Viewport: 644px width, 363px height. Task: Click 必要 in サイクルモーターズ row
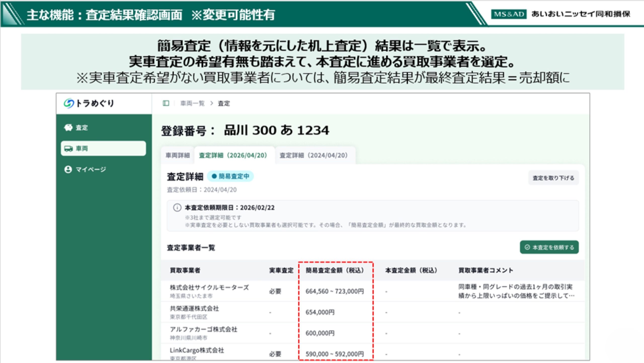click(275, 291)
